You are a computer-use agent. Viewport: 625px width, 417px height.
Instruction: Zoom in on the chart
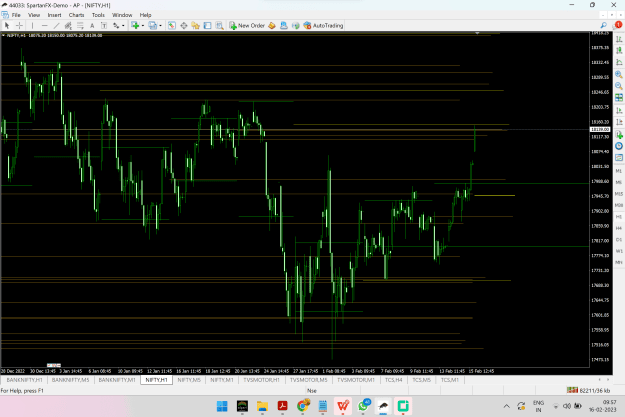619,74
